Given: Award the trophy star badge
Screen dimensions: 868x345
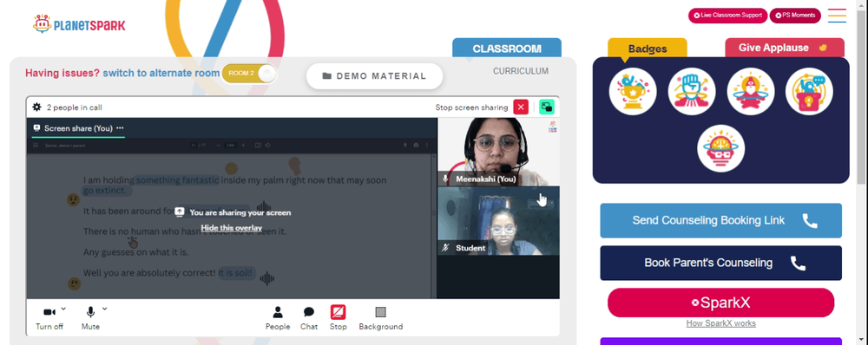Looking at the screenshot, I should tap(633, 92).
